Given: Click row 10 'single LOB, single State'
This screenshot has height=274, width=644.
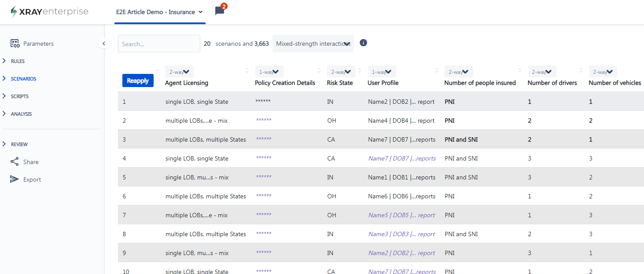Looking at the screenshot, I should [197, 271].
